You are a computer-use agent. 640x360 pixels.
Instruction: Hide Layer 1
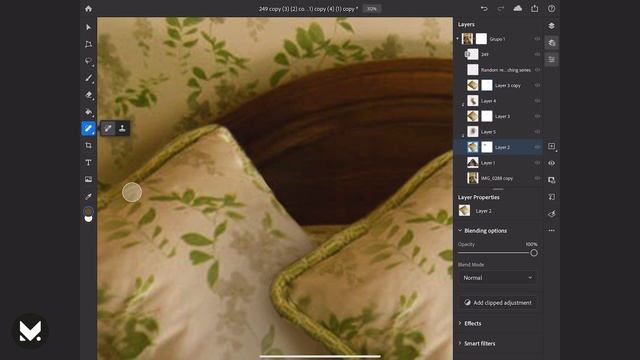point(537,162)
